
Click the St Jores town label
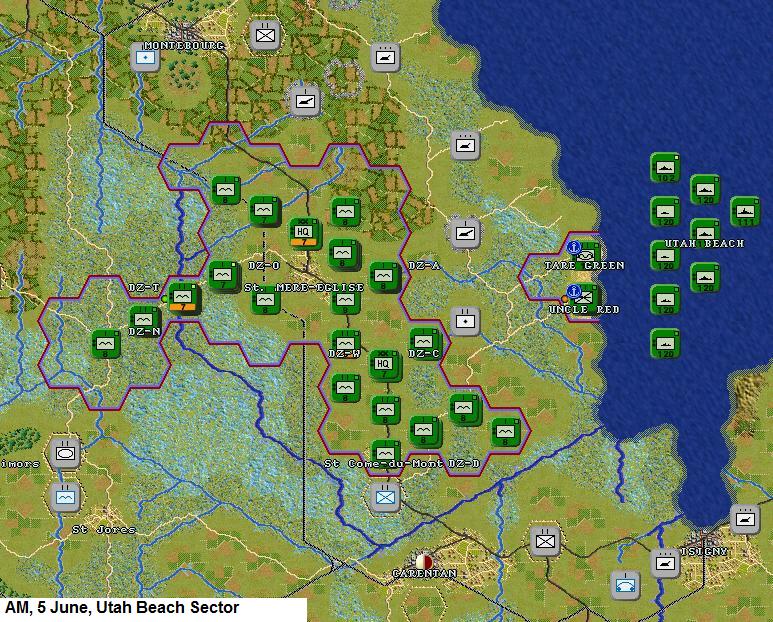click(104, 530)
